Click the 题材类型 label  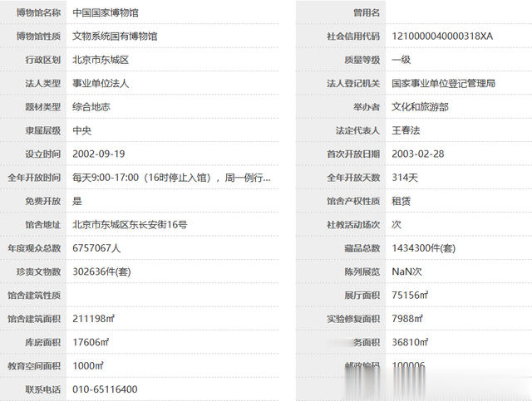(43, 107)
